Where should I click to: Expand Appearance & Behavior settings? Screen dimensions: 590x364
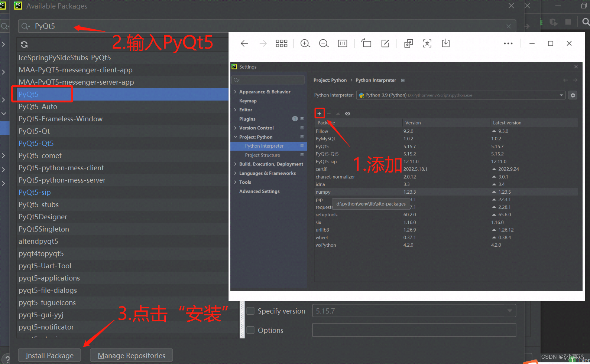click(x=235, y=92)
